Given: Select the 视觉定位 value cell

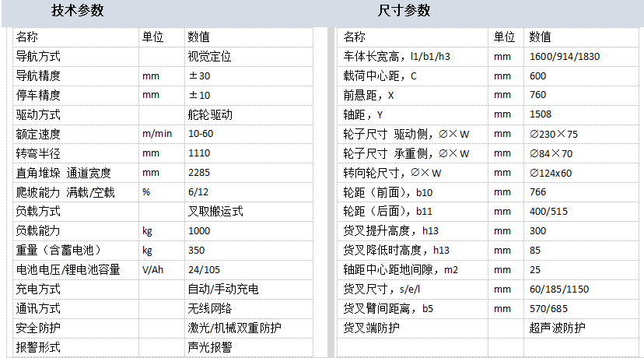Looking at the screenshot, I should click(x=248, y=56).
